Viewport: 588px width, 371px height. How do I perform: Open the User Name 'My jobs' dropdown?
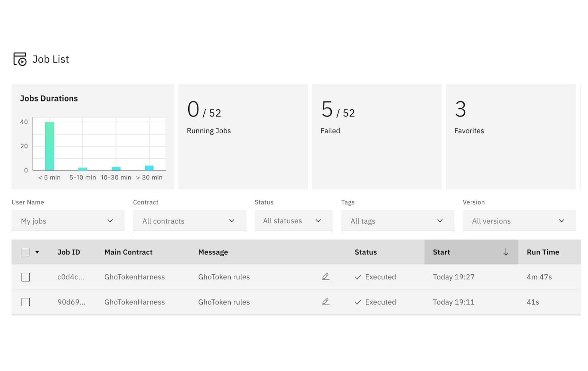point(68,221)
